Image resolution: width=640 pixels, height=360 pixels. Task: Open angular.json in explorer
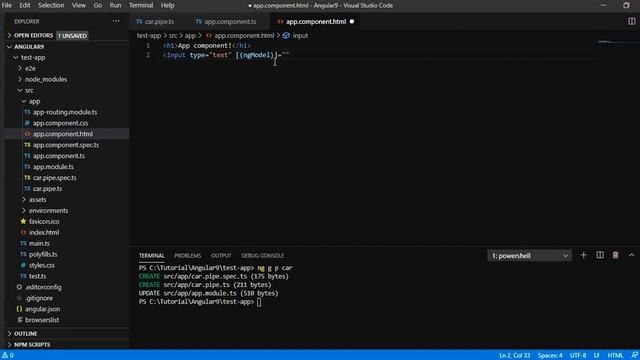tap(42, 309)
